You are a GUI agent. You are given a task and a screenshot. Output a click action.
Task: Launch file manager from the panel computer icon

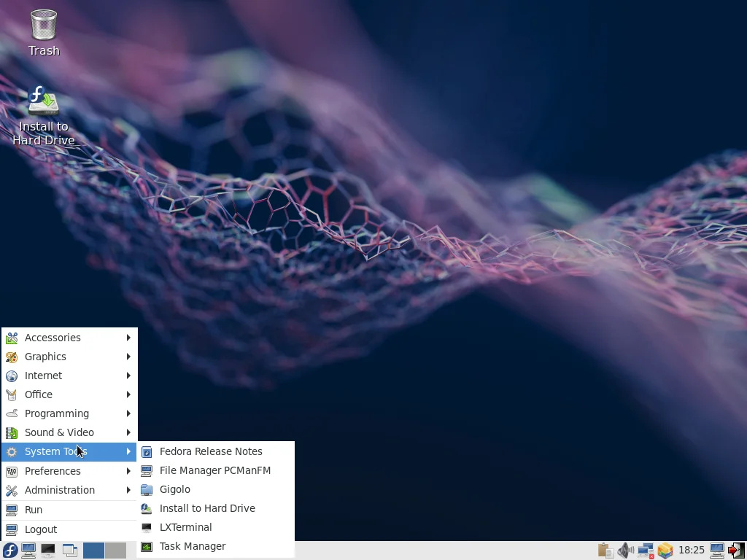point(28,551)
